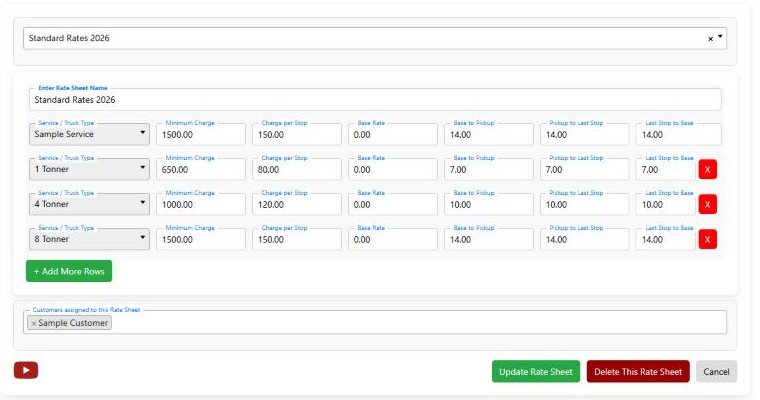
Task: Click Add More Rows button
Action: click(69, 272)
